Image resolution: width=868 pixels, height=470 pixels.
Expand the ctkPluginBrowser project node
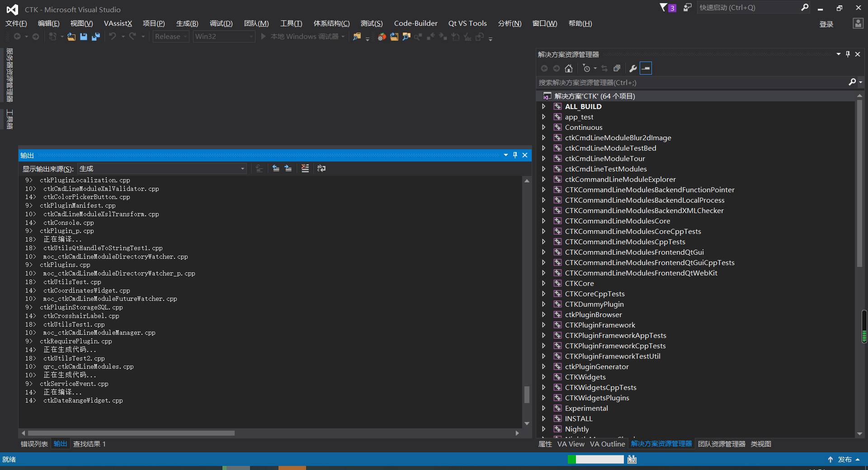[544, 315]
